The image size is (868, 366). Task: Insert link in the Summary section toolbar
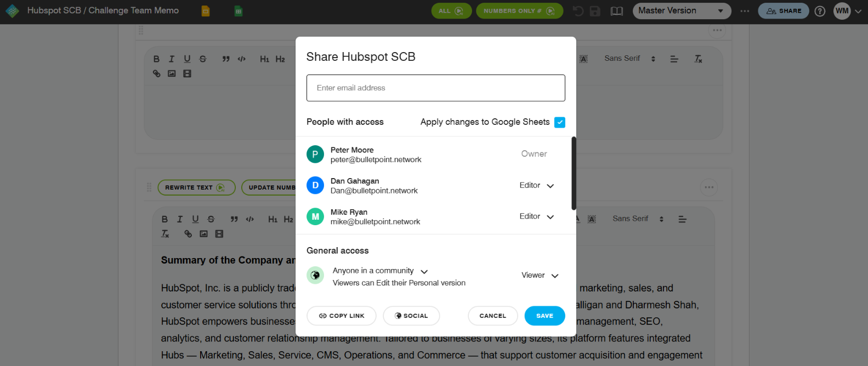(x=188, y=234)
